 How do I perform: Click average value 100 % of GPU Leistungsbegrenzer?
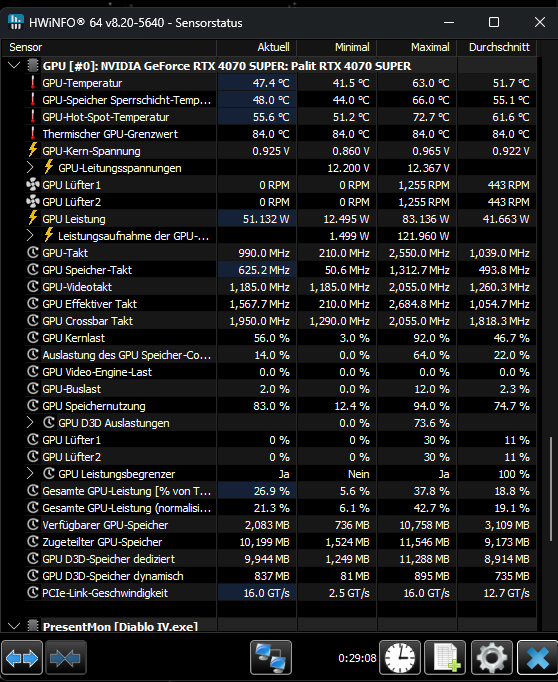click(514, 474)
